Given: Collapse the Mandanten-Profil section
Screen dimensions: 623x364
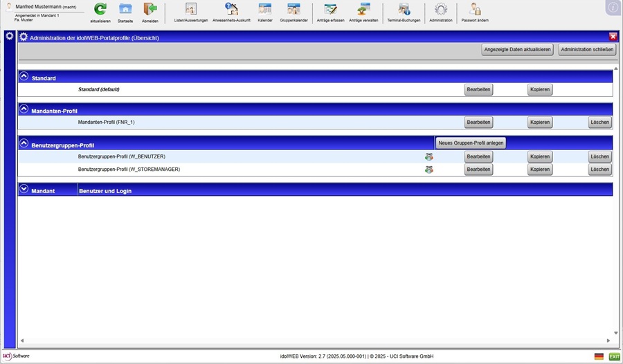Looking at the screenshot, I should point(24,109).
